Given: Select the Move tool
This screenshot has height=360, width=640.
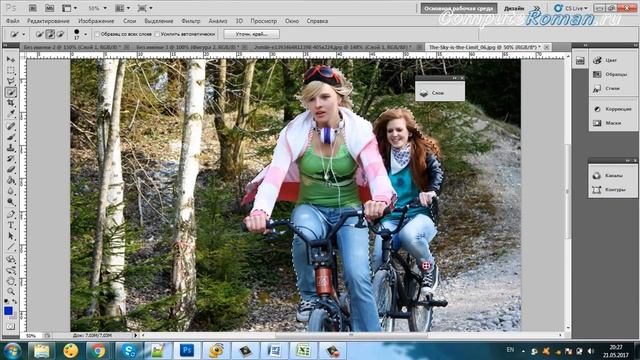Looking at the screenshot, I should click(11, 60).
